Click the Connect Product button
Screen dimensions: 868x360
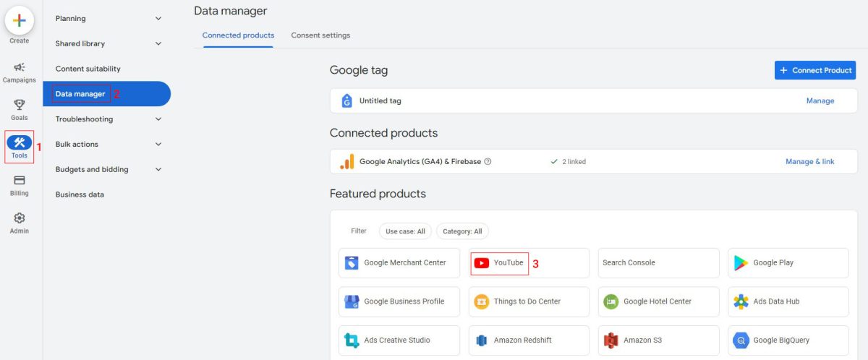815,70
